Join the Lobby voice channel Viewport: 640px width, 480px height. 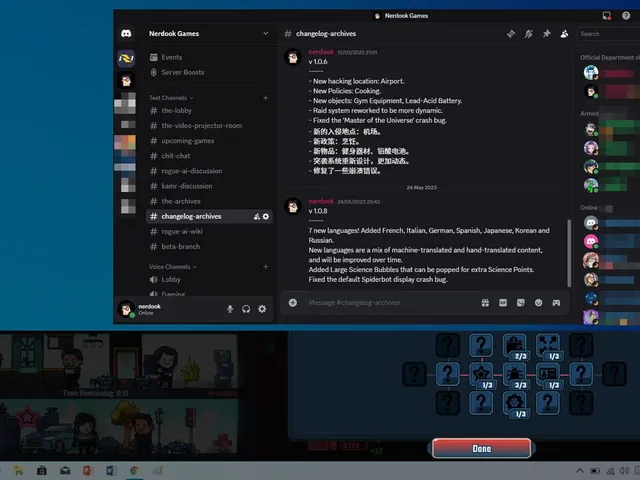(209, 280)
